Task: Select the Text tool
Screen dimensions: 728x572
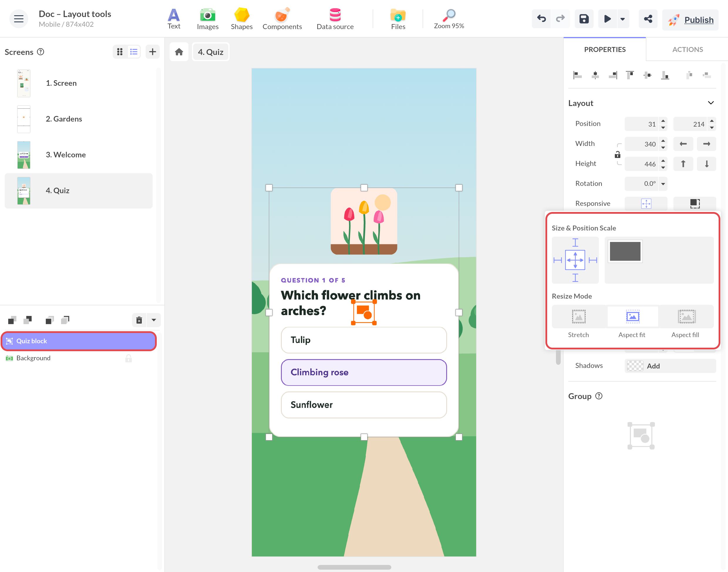Action: click(x=174, y=19)
